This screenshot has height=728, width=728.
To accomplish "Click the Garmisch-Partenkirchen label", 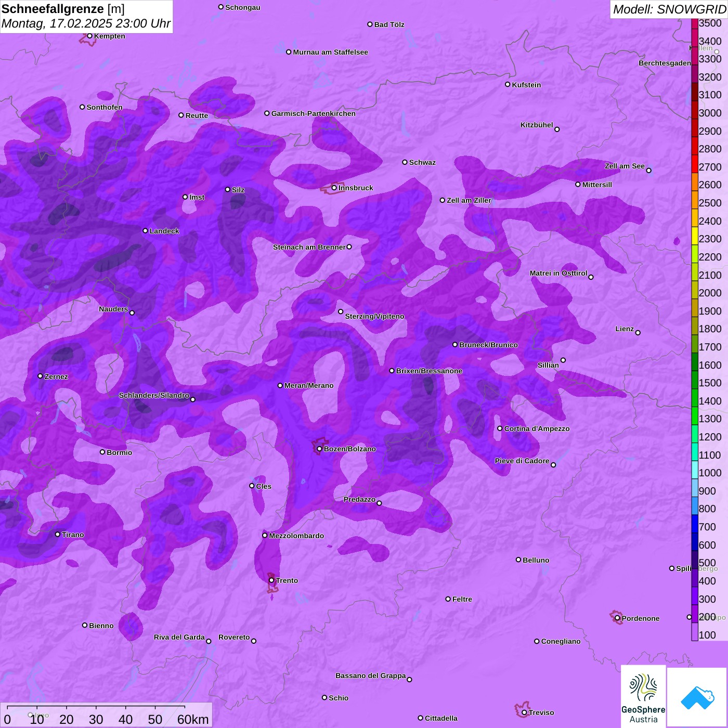I will 314,113.
